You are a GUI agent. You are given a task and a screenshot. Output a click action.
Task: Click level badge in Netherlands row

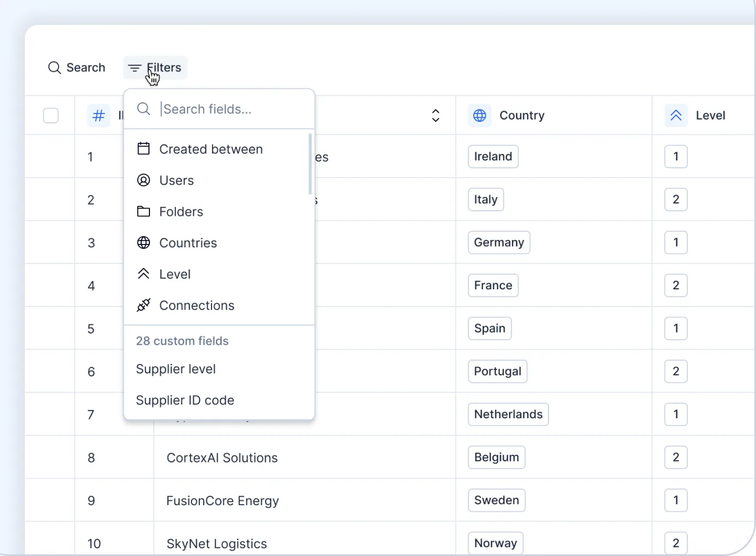pos(676,414)
